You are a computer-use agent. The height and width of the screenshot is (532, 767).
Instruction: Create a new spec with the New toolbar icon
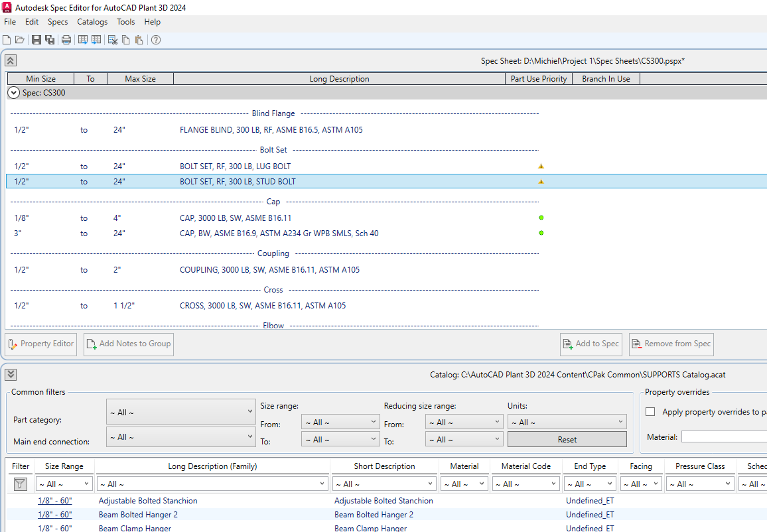pos(7,40)
